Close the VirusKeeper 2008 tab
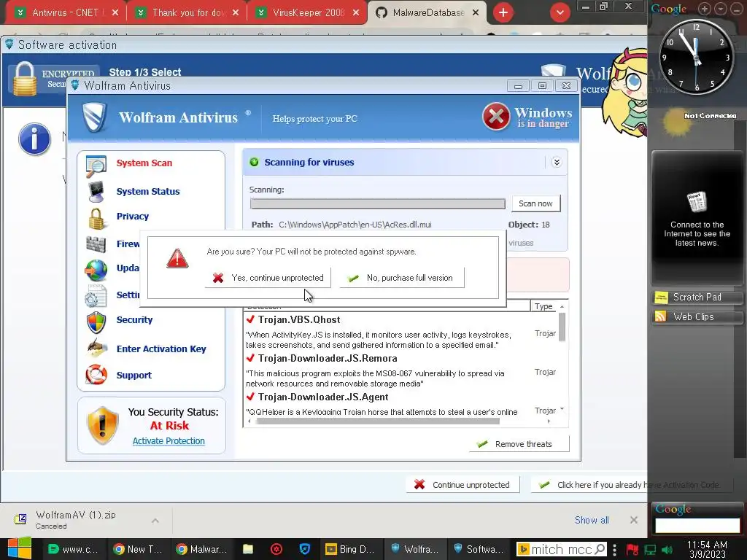 [356, 13]
